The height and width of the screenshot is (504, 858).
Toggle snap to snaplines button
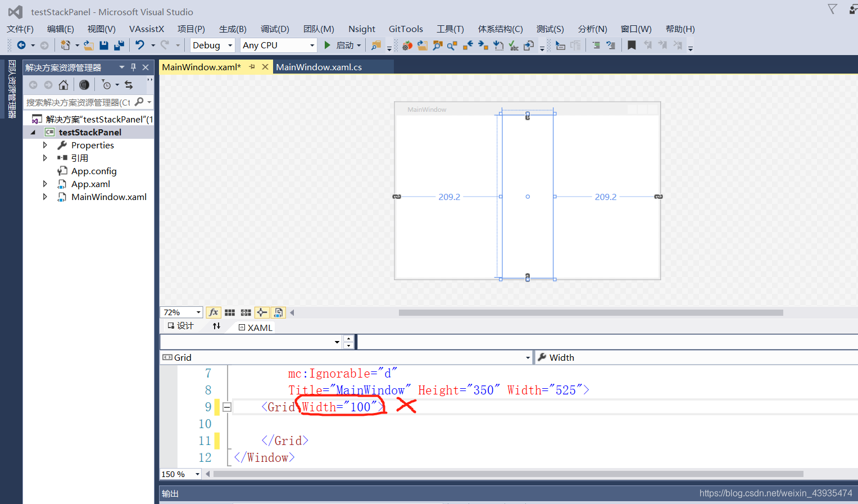(262, 312)
